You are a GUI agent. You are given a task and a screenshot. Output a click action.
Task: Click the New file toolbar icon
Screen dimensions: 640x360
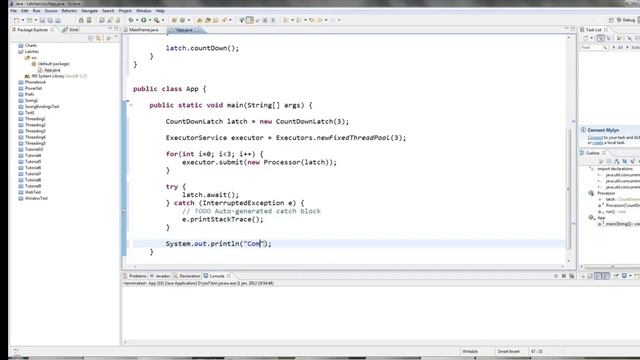(x=17, y=20)
